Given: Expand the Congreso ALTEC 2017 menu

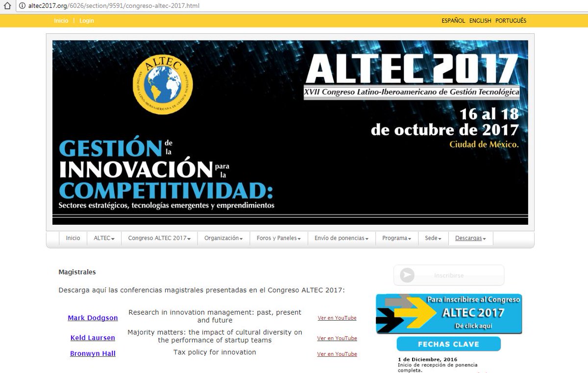Looking at the screenshot, I should click(159, 238).
